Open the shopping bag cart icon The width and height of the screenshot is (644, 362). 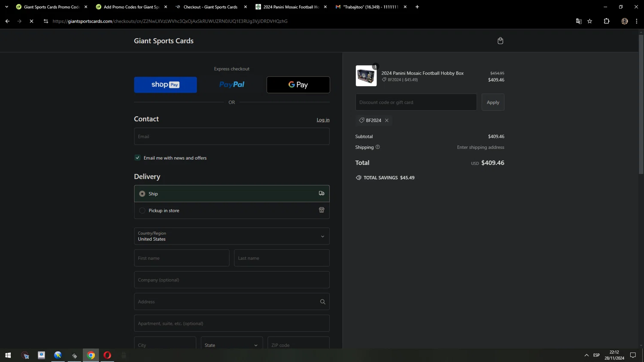point(500,41)
